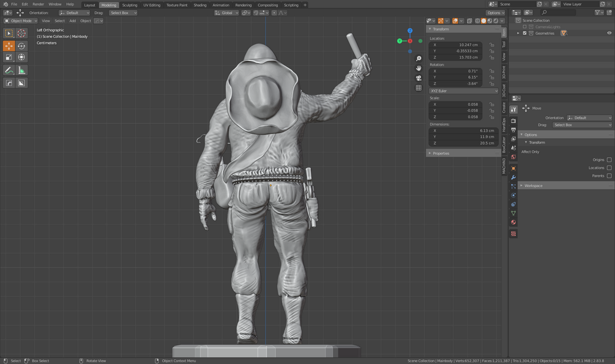This screenshot has height=364, width=615.
Task: Toggle the gizmo visibility button
Action: pos(441,21)
